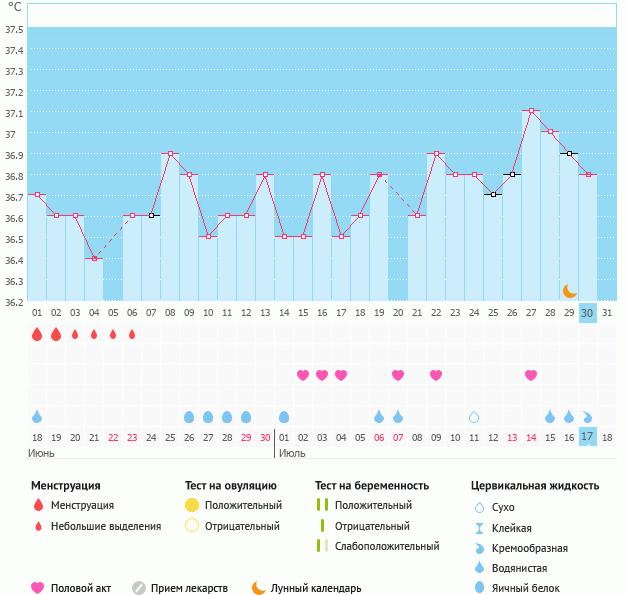Click the negative pregnancy test legend marker
The image size is (626, 595).
322,526
